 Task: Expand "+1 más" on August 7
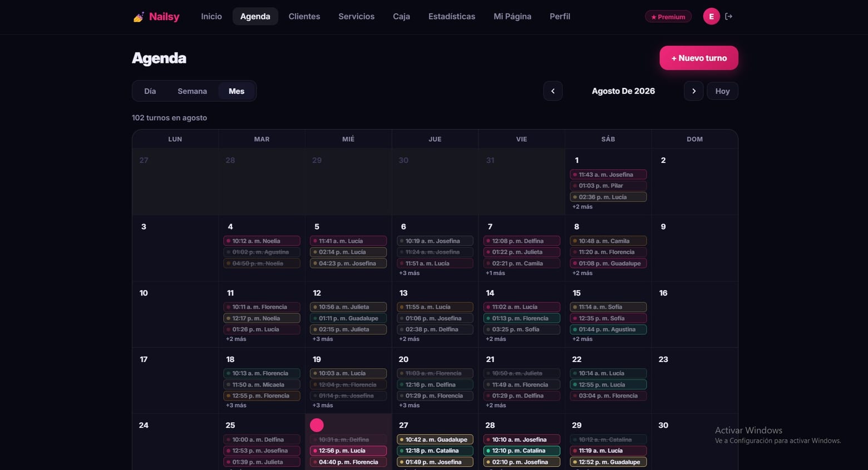pos(495,273)
